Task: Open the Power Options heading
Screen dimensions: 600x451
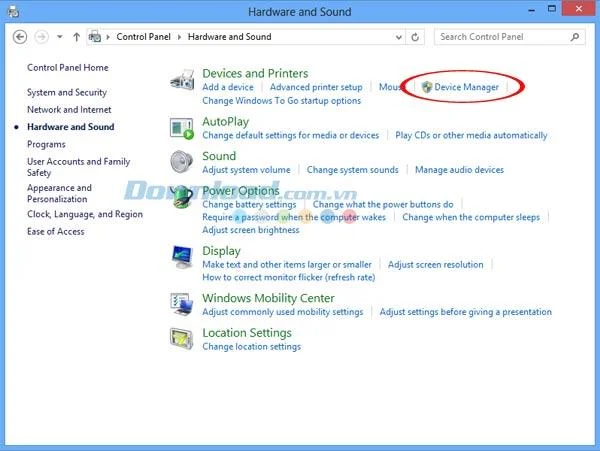Action: point(241,190)
